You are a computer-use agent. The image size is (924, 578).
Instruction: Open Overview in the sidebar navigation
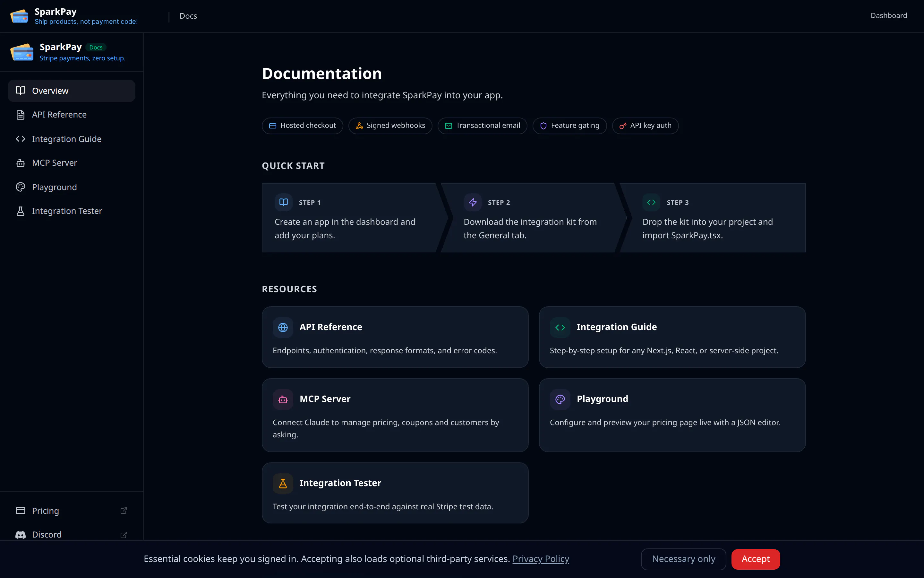[x=72, y=91]
